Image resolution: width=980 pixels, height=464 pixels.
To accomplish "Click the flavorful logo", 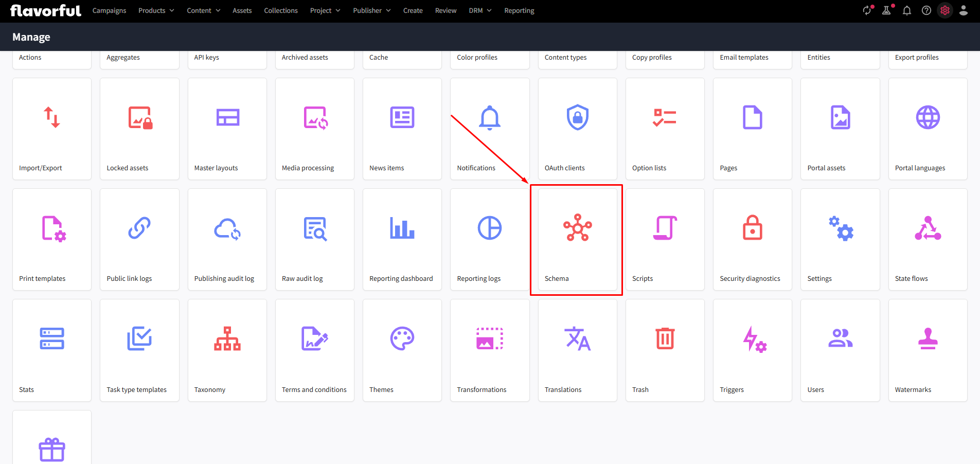I will tap(46, 10).
